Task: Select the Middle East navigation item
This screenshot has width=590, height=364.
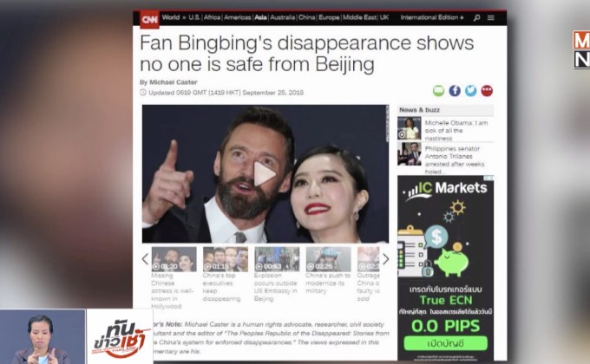Action: pos(359,17)
